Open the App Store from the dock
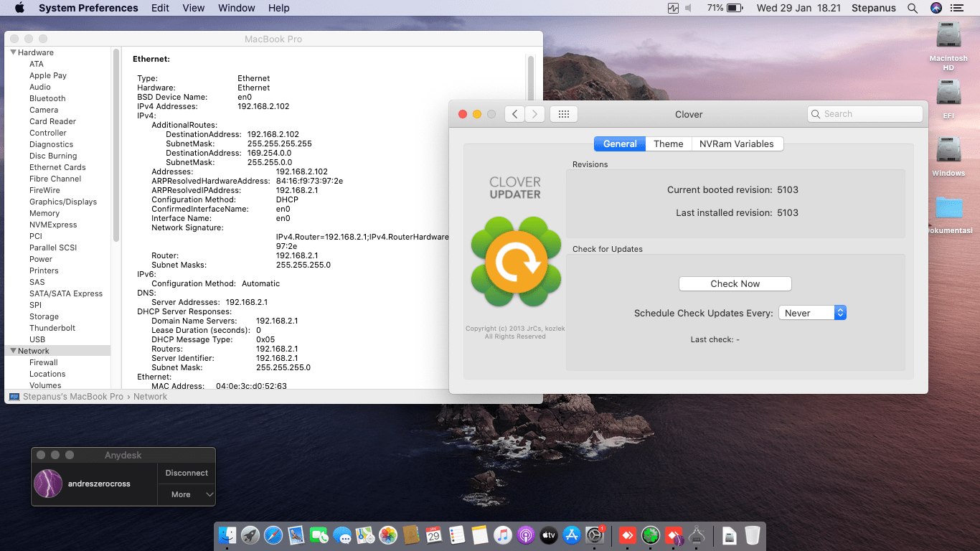This screenshot has height=551, width=980. [571, 535]
